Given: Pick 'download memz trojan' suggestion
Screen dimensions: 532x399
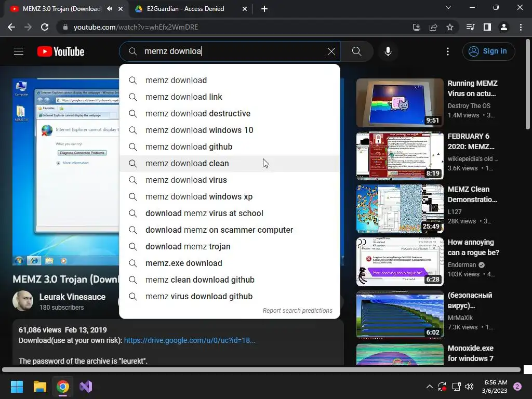Looking at the screenshot, I should 230,246.
